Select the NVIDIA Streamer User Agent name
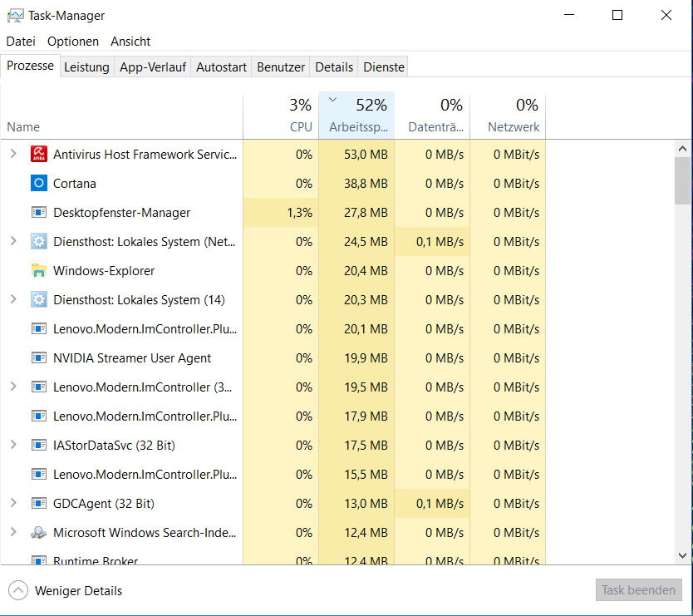The image size is (693, 616). click(132, 358)
